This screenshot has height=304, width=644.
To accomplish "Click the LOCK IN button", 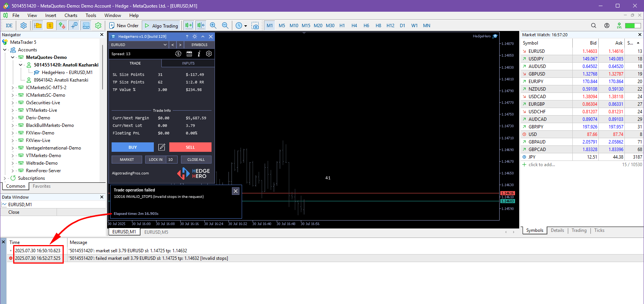I will (x=156, y=160).
